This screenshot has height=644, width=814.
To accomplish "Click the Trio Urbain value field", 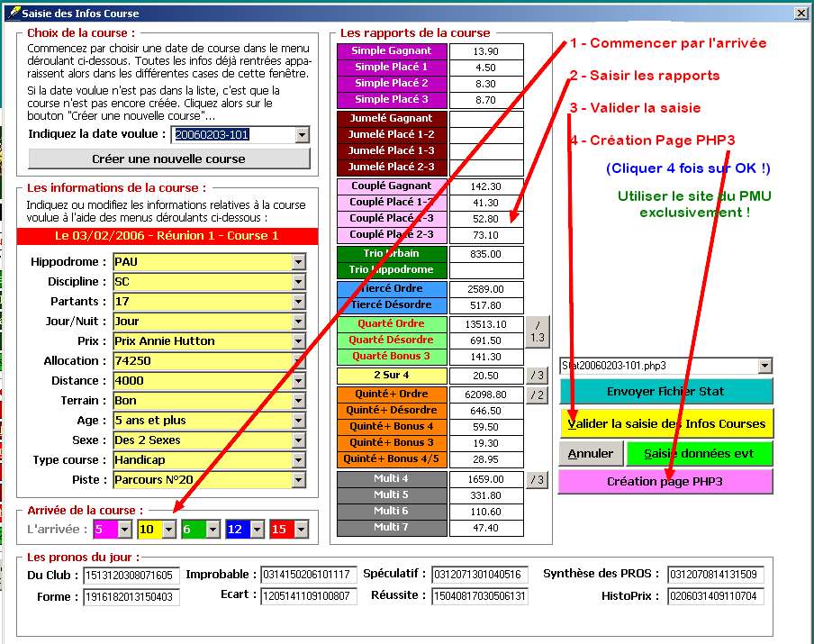I will tap(486, 254).
